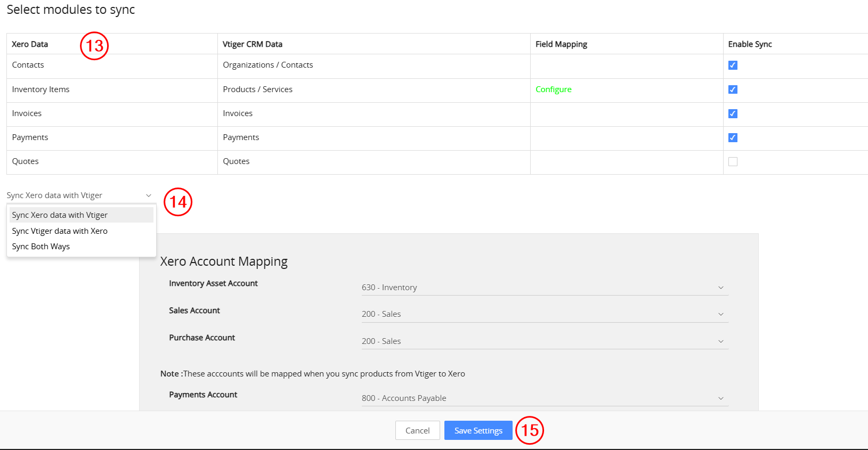Screen dimensions: 868x450
Task: Select the 'Sync Both Ways' option
Action: pos(41,247)
